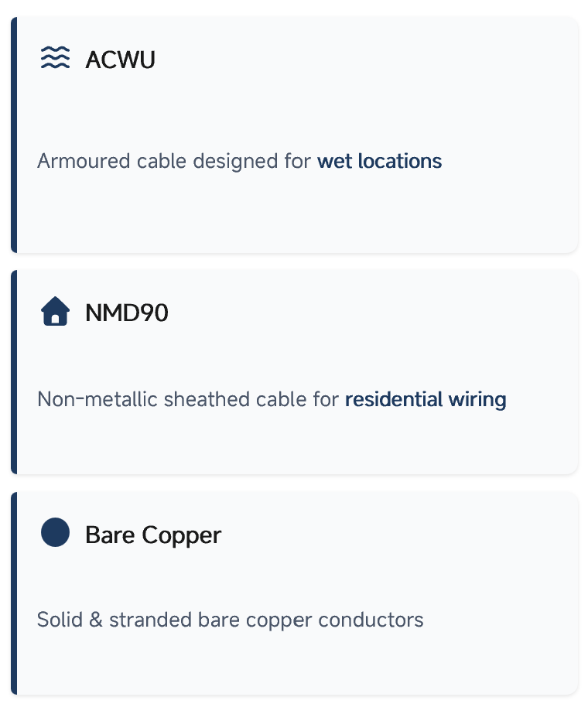The image size is (588, 704).
Task: Select the NMD90 card title
Action: coord(127,313)
